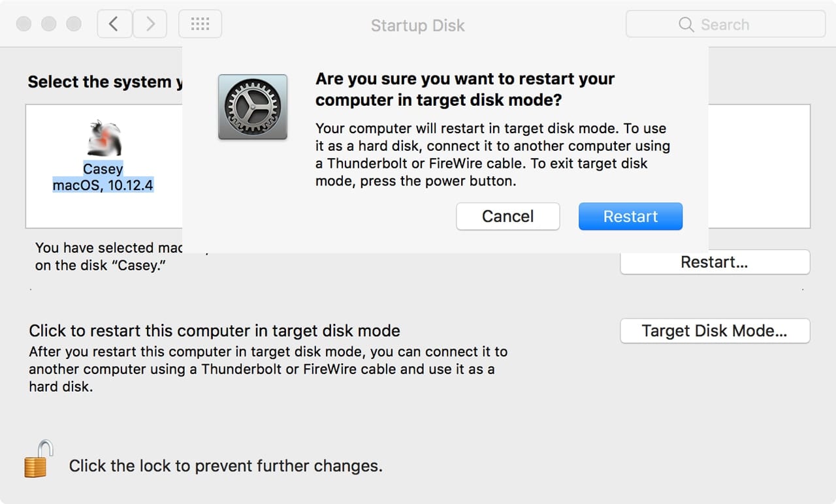Click "Click the lock to prevent further changes" text

click(225, 466)
